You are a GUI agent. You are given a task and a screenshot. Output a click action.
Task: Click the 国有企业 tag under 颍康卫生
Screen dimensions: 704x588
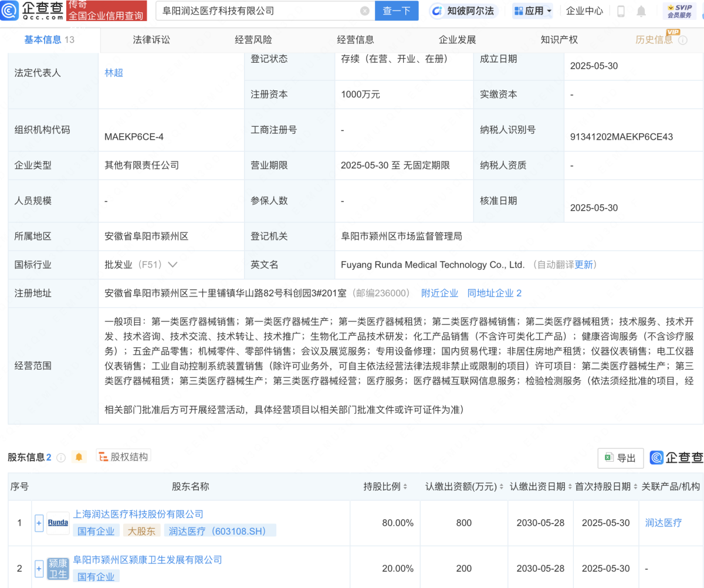point(96,577)
